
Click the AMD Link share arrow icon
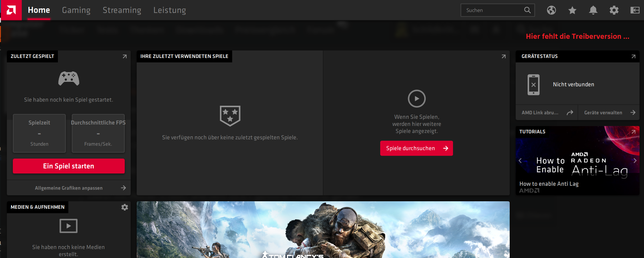570,113
